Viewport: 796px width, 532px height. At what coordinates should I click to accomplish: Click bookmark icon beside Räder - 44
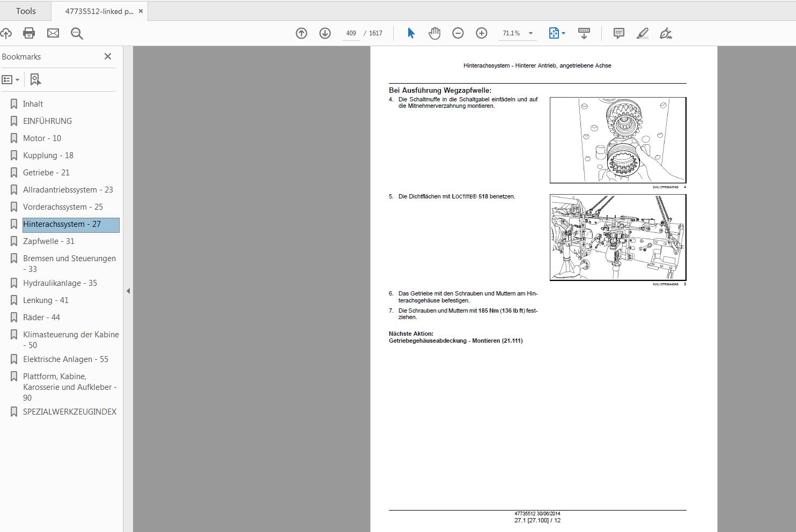coord(14,317)
